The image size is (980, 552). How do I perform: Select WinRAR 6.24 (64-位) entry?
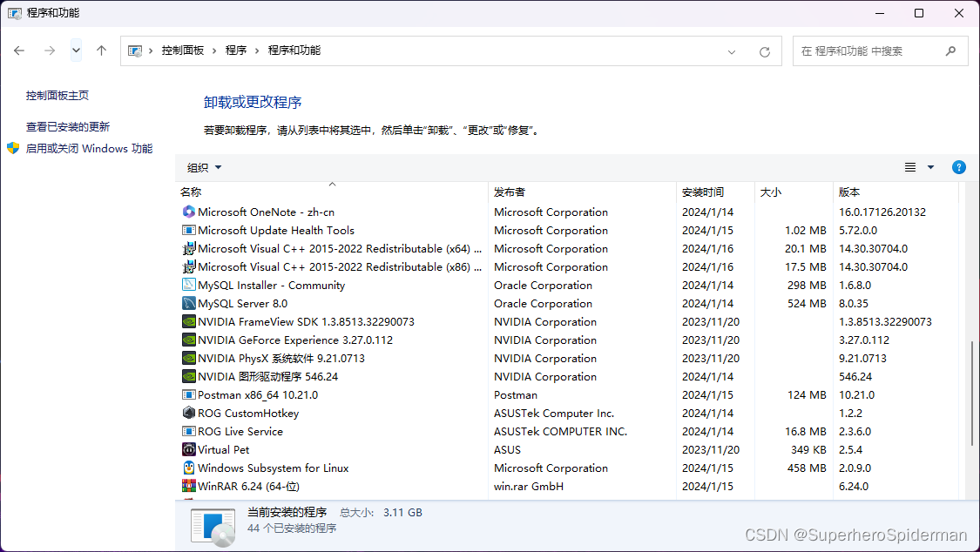[248, 486]
